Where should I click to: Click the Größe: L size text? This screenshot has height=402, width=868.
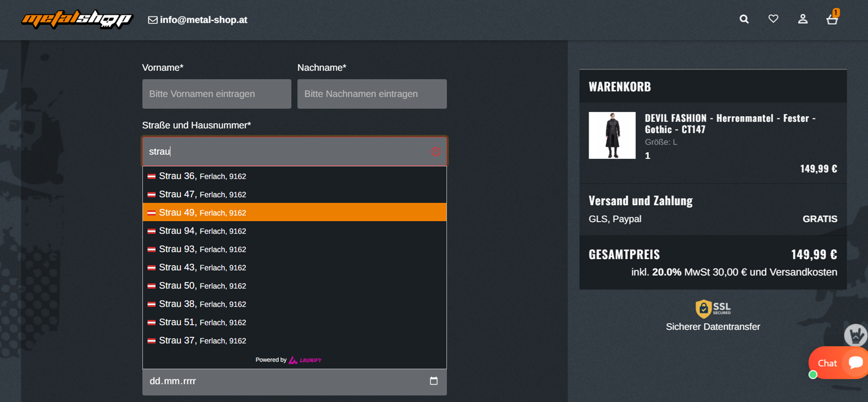[x=661, y=142]
